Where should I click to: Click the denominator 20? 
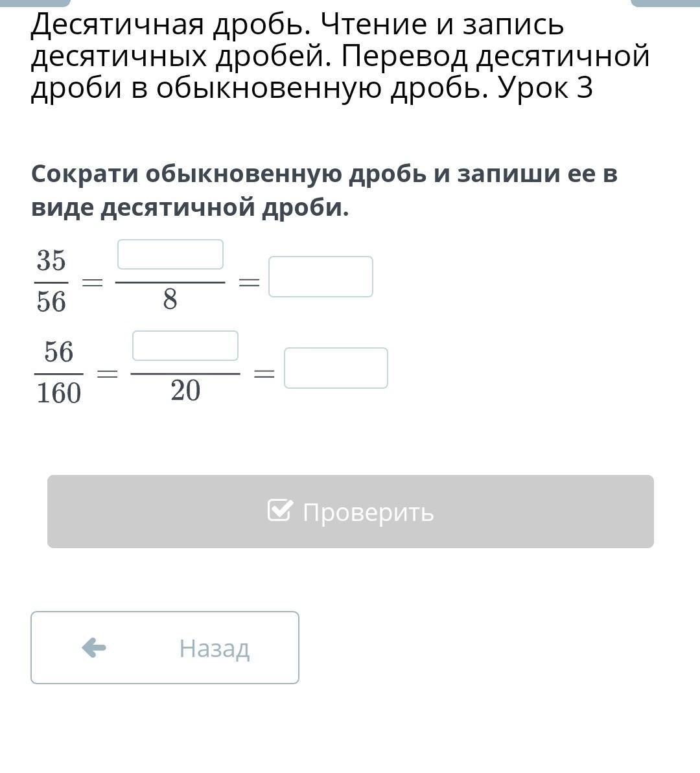click(185, 391)
